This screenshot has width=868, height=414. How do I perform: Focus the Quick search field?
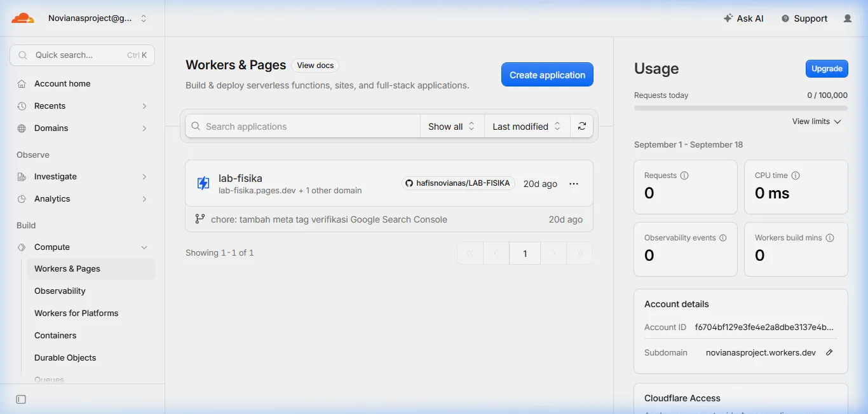[x=82, y=55]
